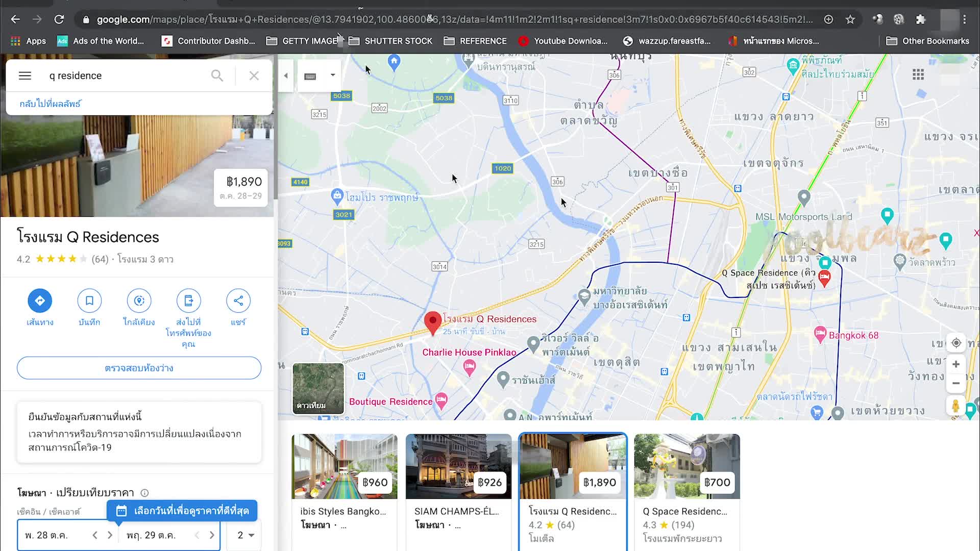980x551 pixels.
Task: Click the search magnifier icon
Action: [x=217, y=76]
